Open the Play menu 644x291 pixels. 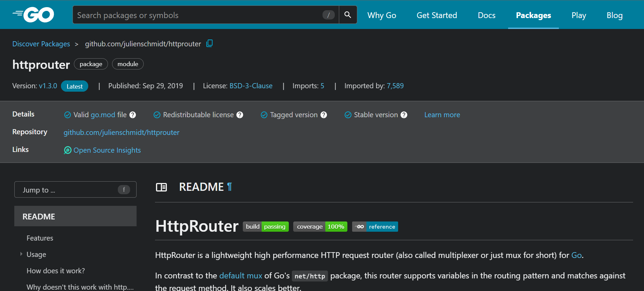point(579,15)
